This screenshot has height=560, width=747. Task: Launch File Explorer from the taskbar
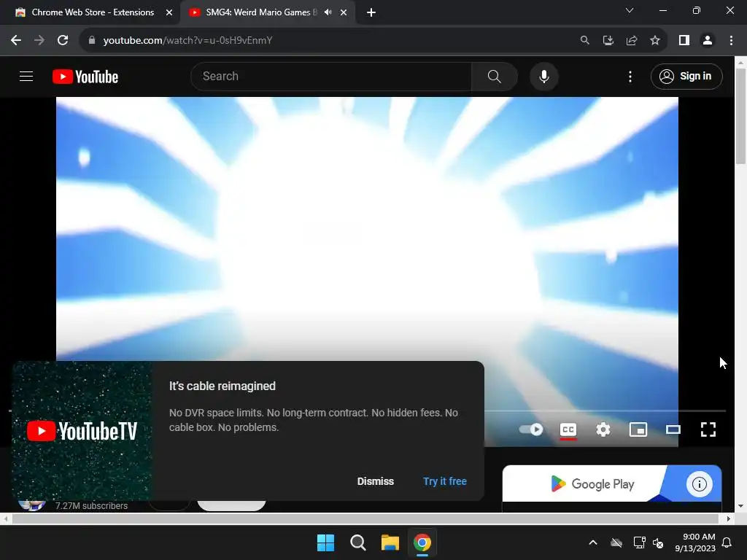point(390,542)
